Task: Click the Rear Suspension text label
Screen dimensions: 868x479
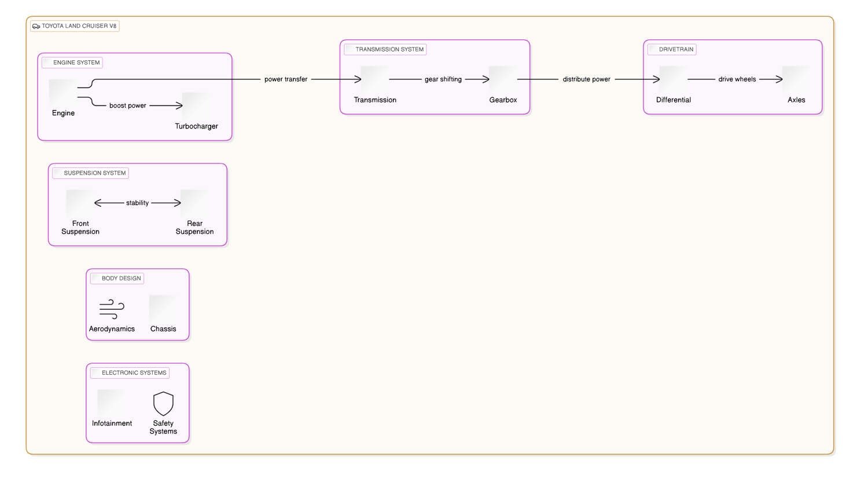Action: tap(194, 228)
